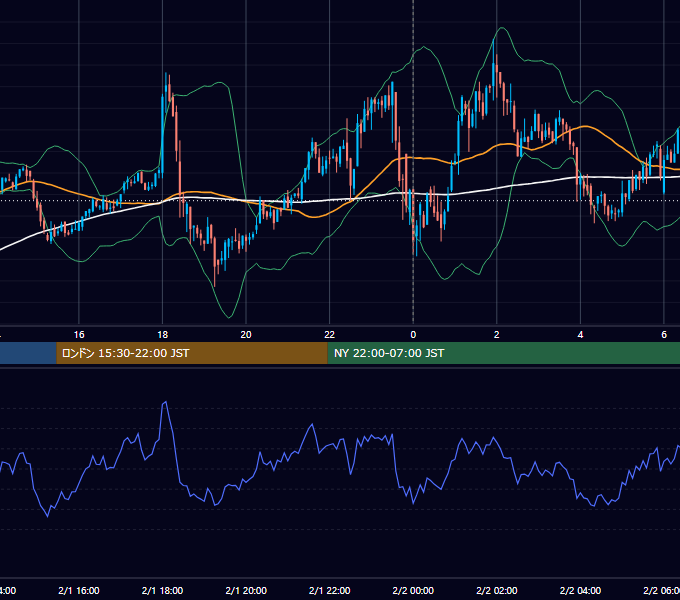The image size is (680, 600).
Task: Click the 2 hour axis label
Action: tap(497, 335)
